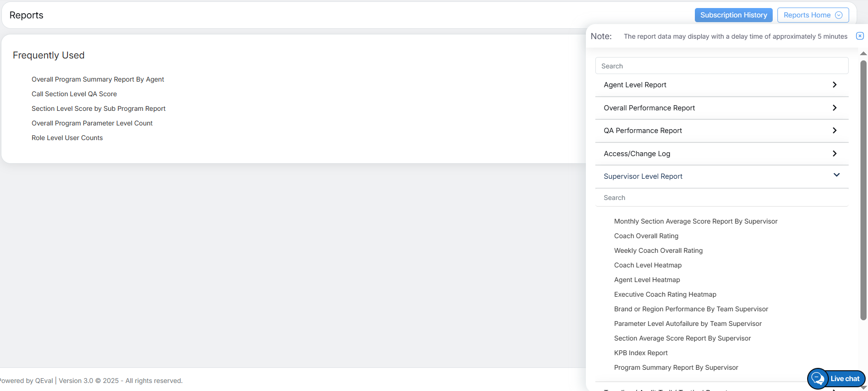
Task: Open Weekly Coach Overall Rating report
Action: point(658,250)
